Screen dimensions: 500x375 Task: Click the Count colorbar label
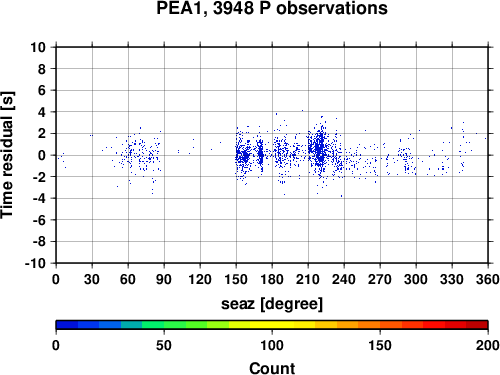[x=272, y=368]
